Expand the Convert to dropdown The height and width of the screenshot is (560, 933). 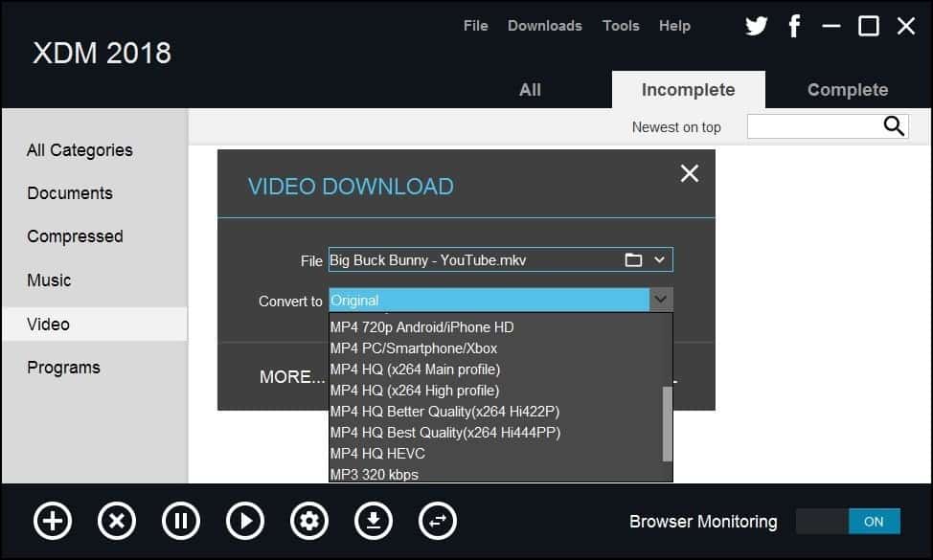(x=660, y=299)
